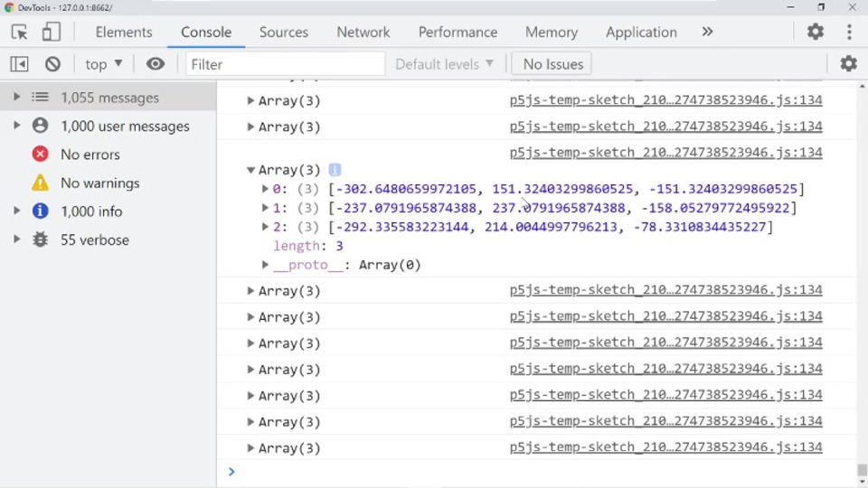Screen dimensions: 868x488
Task: Click the user icon for 1,000 user messages
Action: [x=40, y=126]
